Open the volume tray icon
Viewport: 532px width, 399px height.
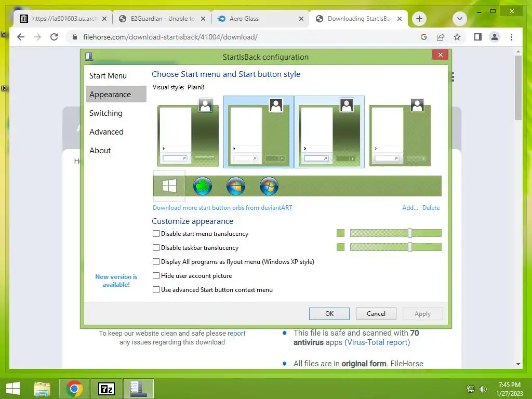483,389
